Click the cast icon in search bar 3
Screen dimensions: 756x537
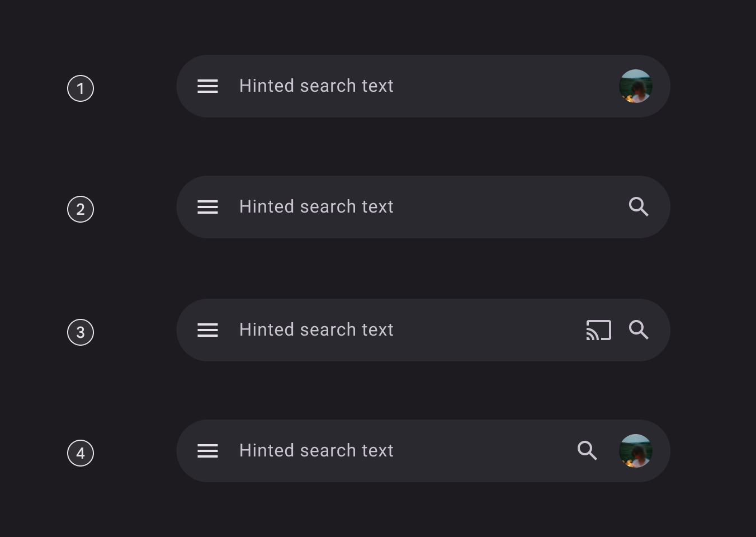[x=598, y=330]
